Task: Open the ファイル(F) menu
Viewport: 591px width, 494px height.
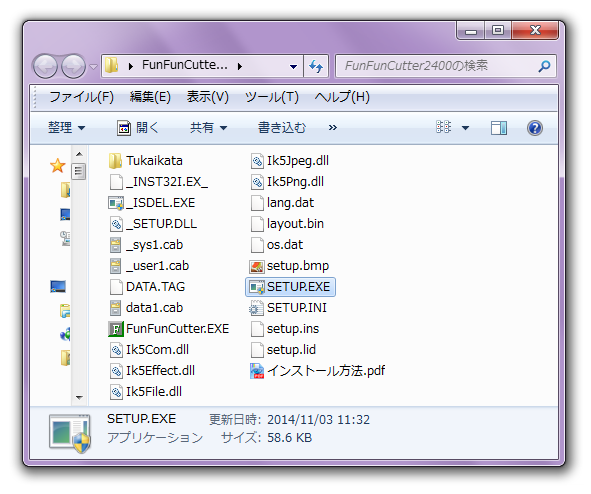Action: 81,97
